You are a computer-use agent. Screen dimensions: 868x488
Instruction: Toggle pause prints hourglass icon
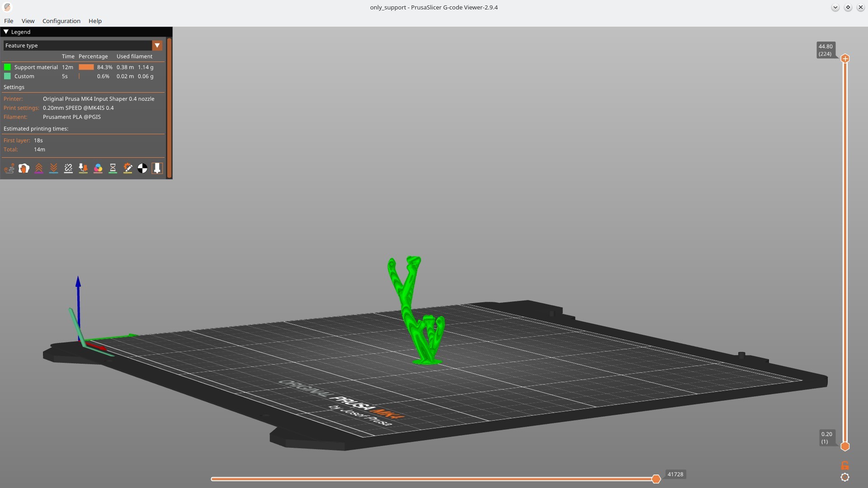[113, 169]
